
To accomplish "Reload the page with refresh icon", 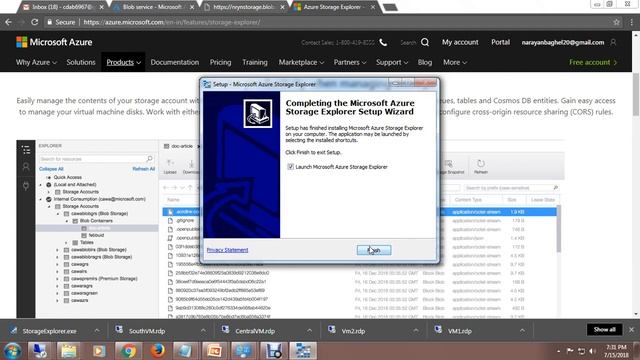I will 35,22.
